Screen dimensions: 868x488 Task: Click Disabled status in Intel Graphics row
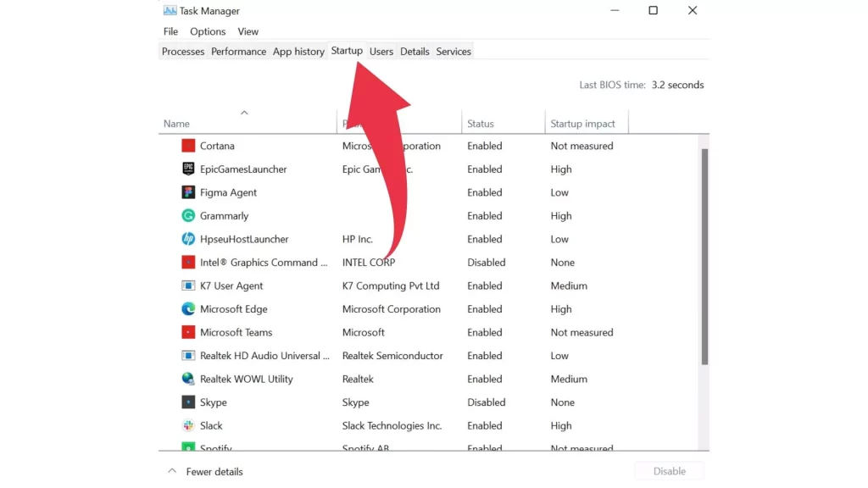click(x=486, y=263)
